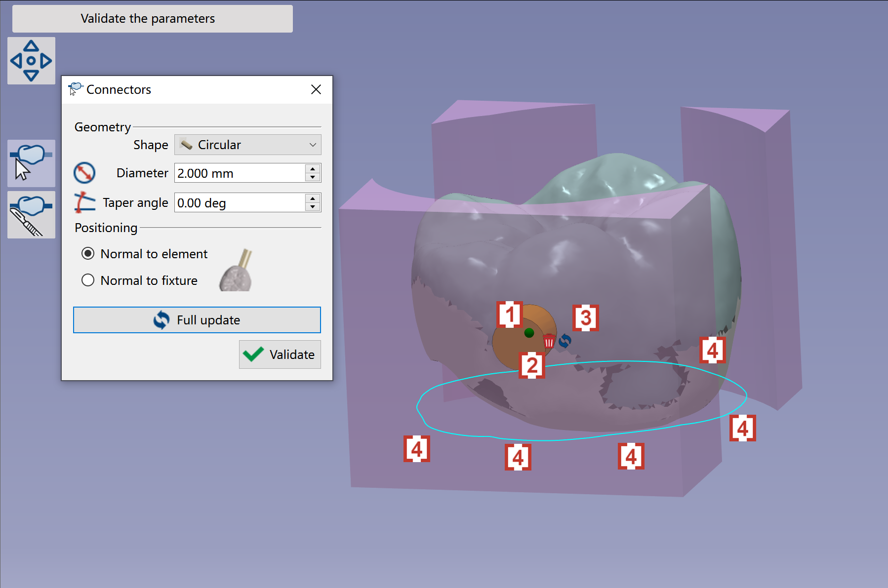Increase Diameter with up stepper arrow
Screen dimensions: 888x588
pos(313,169)
